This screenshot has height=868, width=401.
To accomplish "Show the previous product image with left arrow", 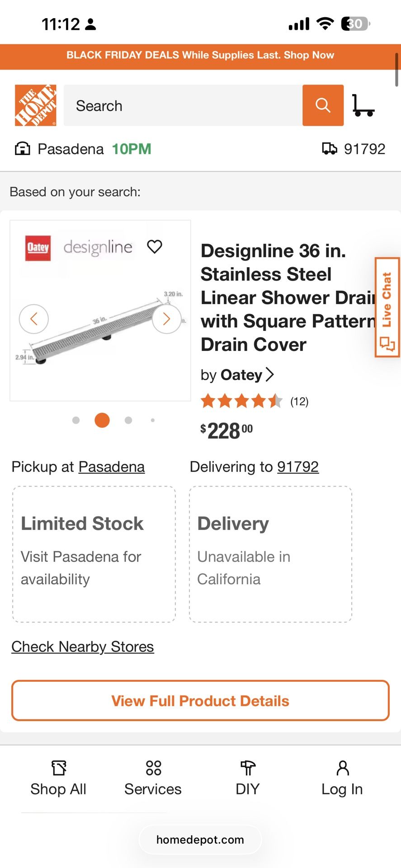I will (34, 319).
